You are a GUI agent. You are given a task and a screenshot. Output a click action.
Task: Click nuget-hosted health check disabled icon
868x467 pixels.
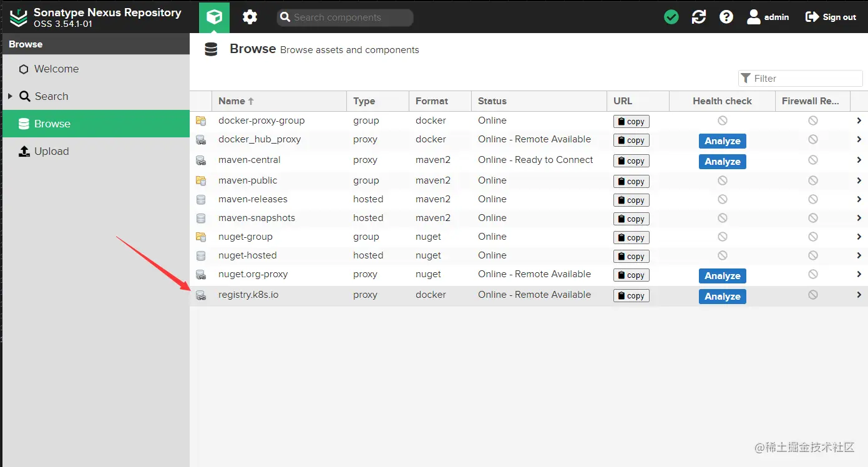pyautogui.click(x=722, y=255)
